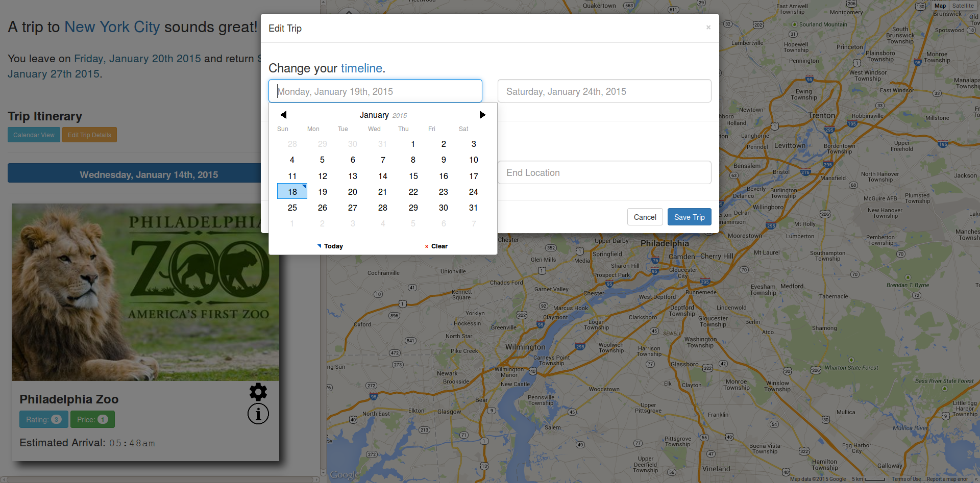Screen dimensions: 980x483
Task: Select January 17 in the calendar
Action: click(474, 176)
